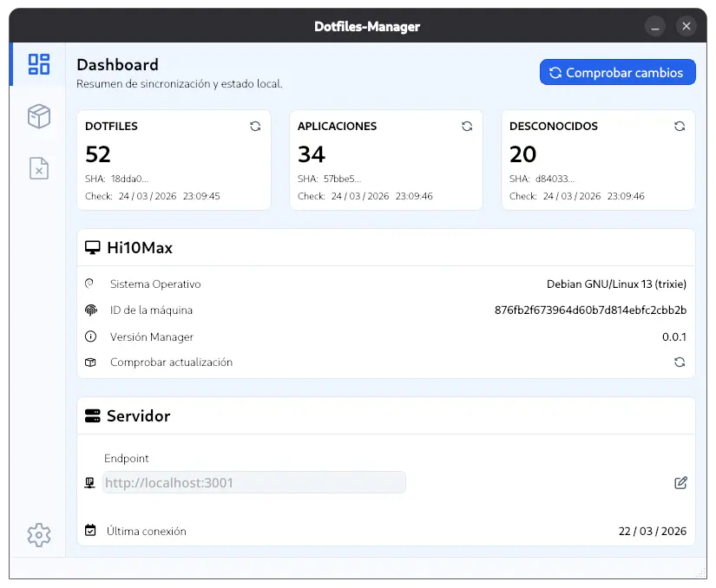Refresh the DESCONOCIDOS card
716x588 pixels.
coord(680,126)
